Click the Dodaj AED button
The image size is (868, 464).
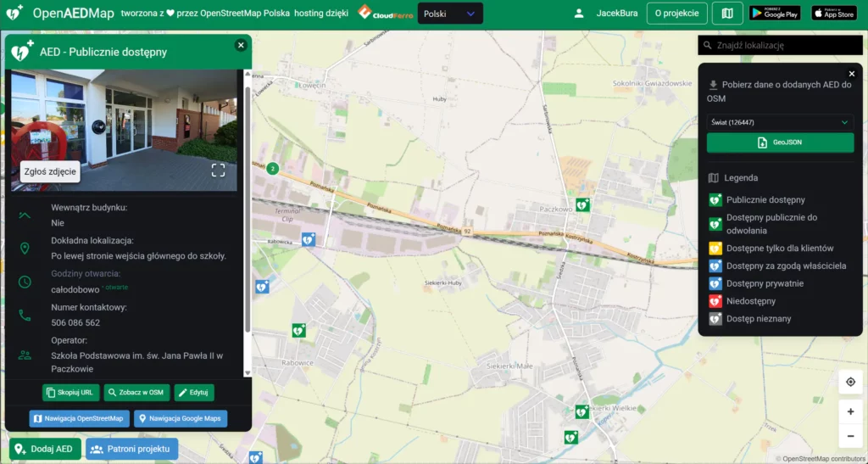tap(45, 449)
